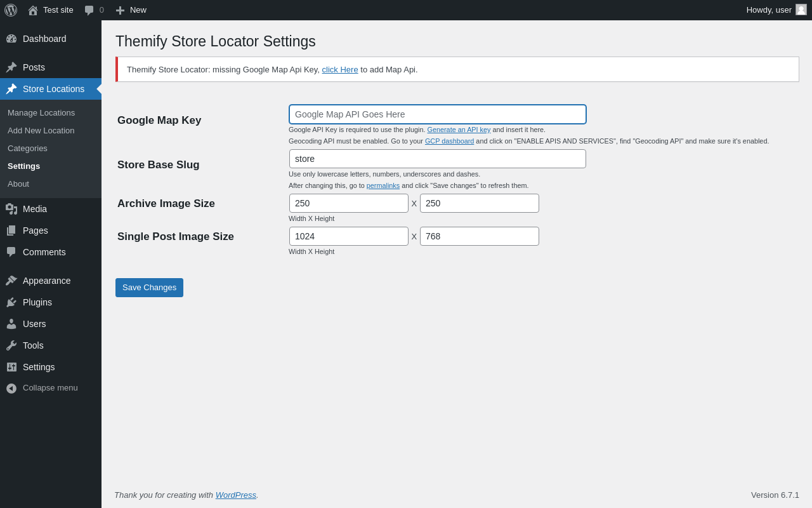
Task: Open Add New Location submenu
Action: click(41, 130)
